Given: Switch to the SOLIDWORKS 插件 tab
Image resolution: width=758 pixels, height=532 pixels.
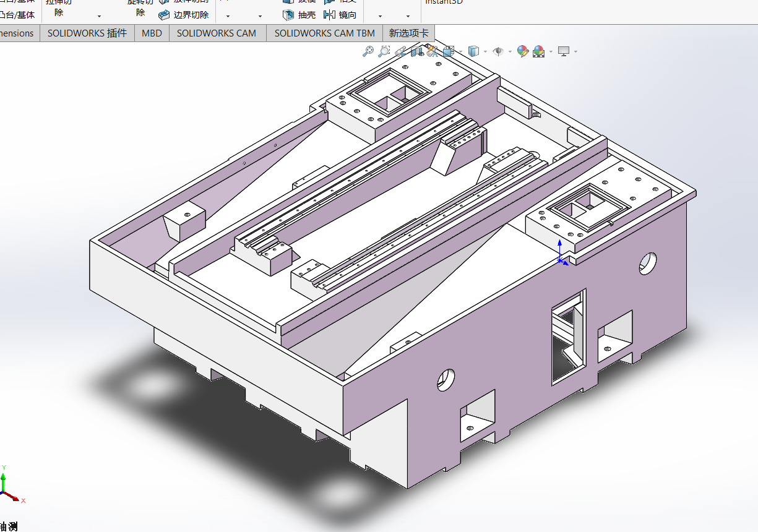Looking at the screenshot, I should click(x=87, y=33).
